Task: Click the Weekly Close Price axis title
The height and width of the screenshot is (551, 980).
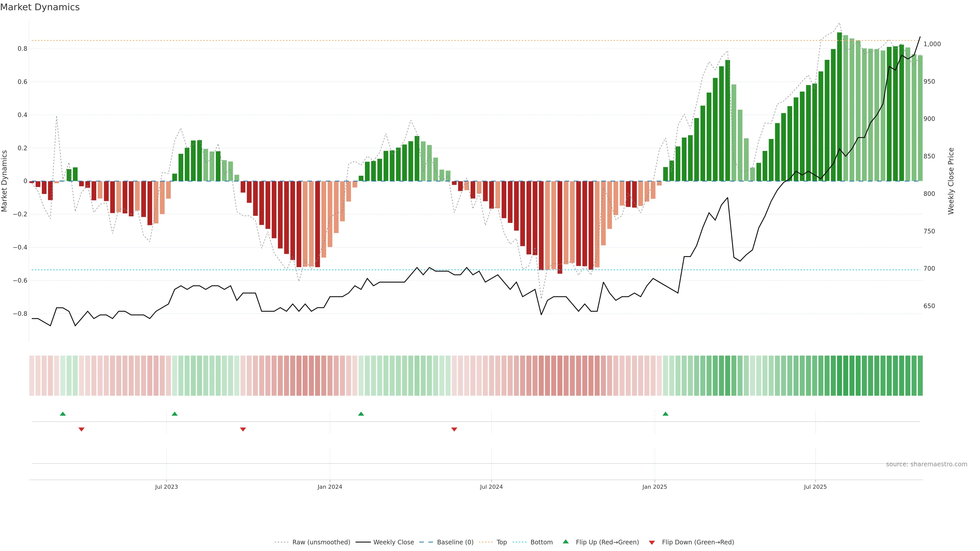Action: point(951,181)
